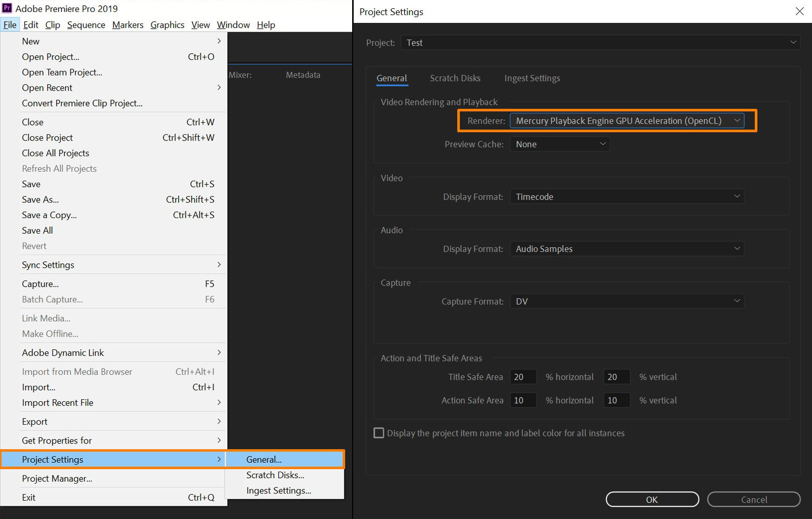
Task: Choose Open Project from File menu
Action: coord(113,57)
